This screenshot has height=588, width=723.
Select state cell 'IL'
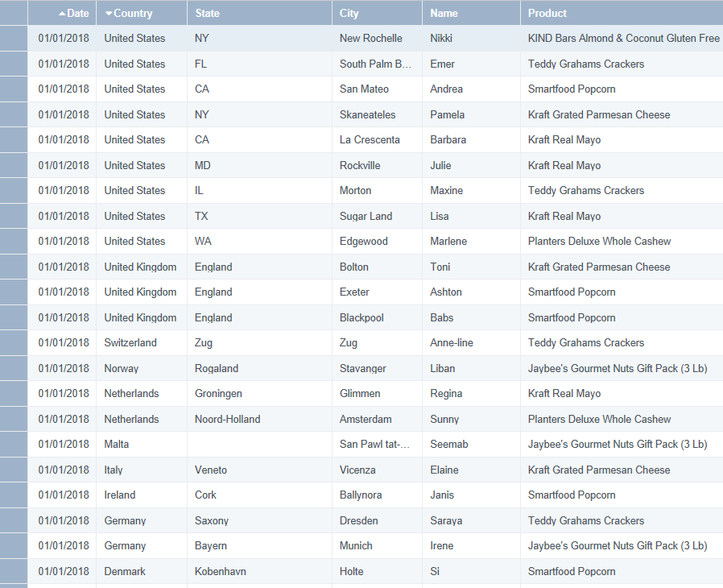[x=259, y=190]
